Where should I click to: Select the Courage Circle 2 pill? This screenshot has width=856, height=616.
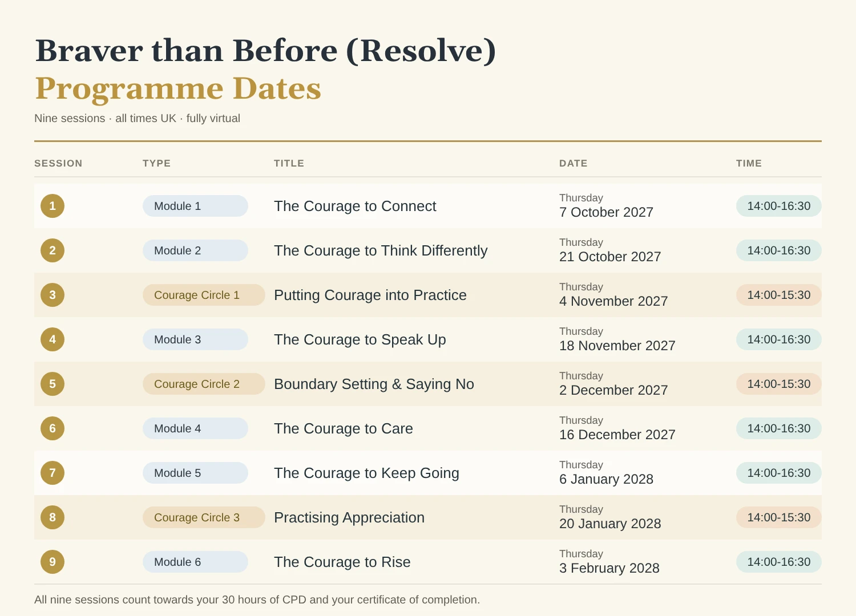(204, 384)
